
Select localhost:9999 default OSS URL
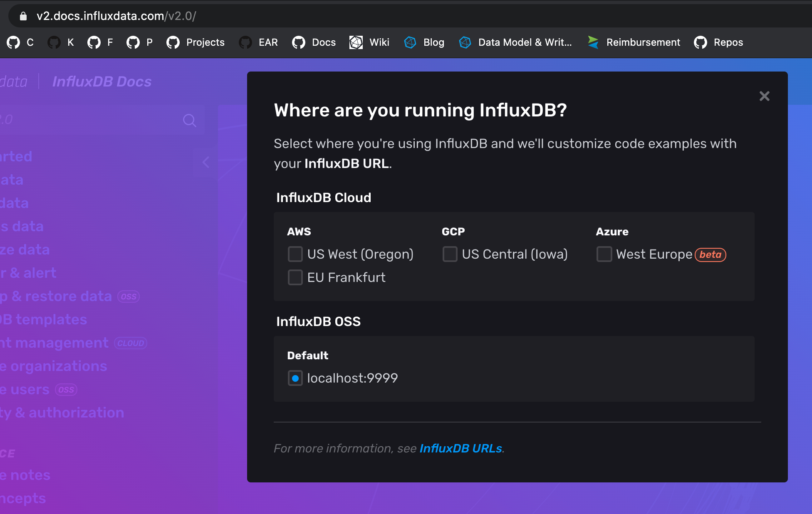point(295,378)
